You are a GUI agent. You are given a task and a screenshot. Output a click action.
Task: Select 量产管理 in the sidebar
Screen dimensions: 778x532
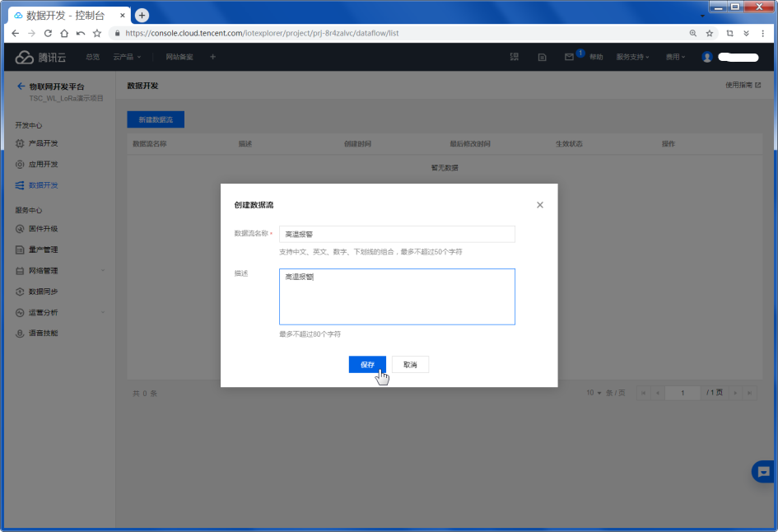click(43, 250)
